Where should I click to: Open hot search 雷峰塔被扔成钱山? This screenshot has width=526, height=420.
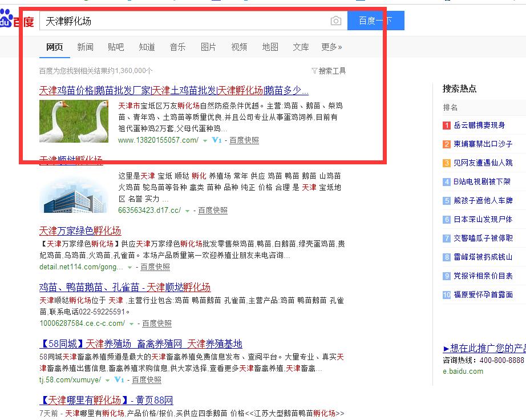pos(483,257)
